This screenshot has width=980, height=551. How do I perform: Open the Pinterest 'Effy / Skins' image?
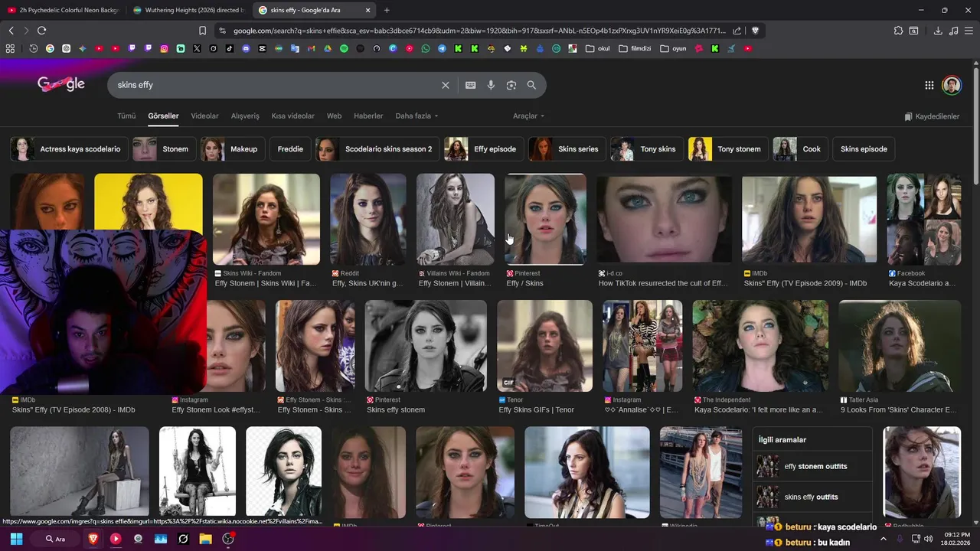[545, 219]
